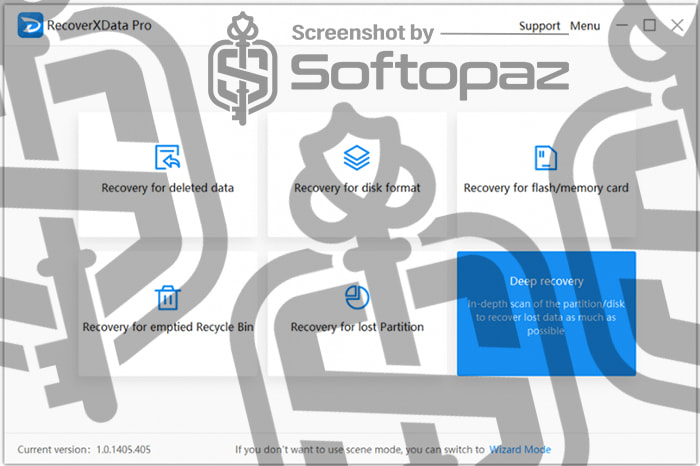Click the flash/memory card icon

click(x=546, y=158)
